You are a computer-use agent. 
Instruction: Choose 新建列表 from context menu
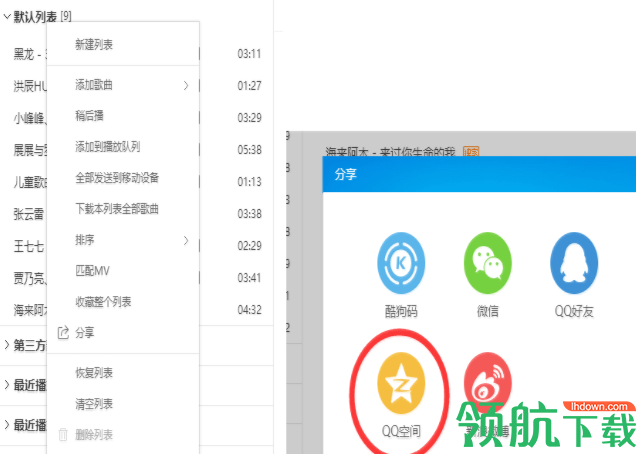coord(94,45)
